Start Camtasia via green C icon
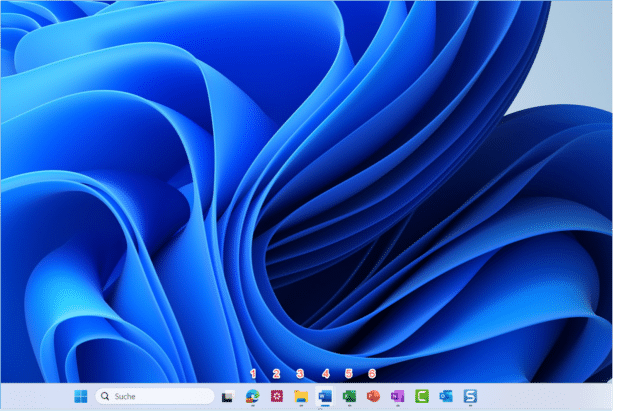The width and height of the screenshot is (624, 415). click(x=421, y=396)
